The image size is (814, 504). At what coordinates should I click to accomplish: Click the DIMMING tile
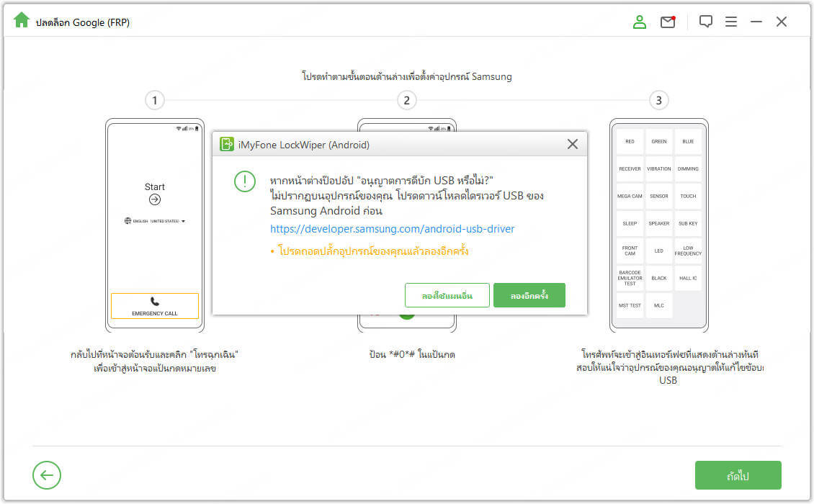pos(688,169)
